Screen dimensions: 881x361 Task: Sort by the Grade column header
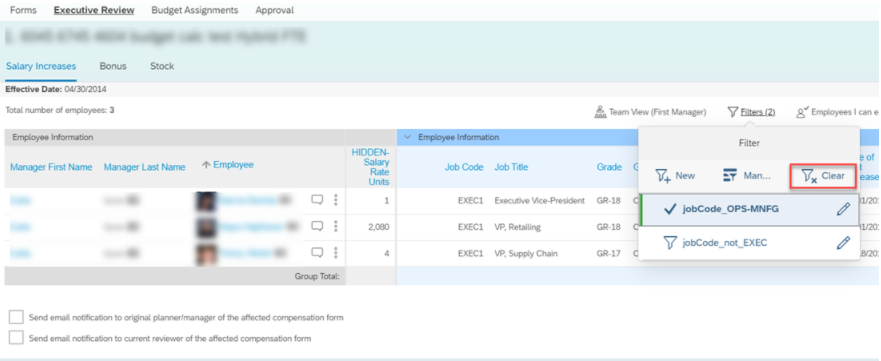pyautogui.click(x=609, y=167)
